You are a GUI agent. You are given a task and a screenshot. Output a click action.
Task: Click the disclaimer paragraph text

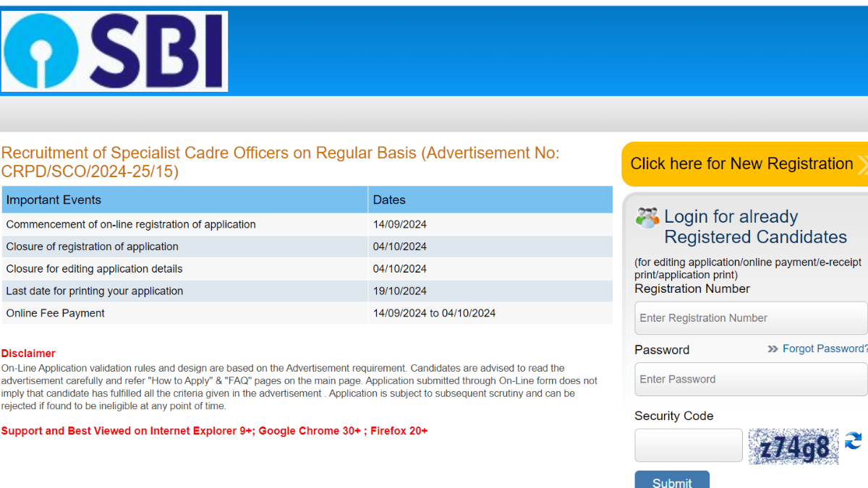tap(299, 387)
